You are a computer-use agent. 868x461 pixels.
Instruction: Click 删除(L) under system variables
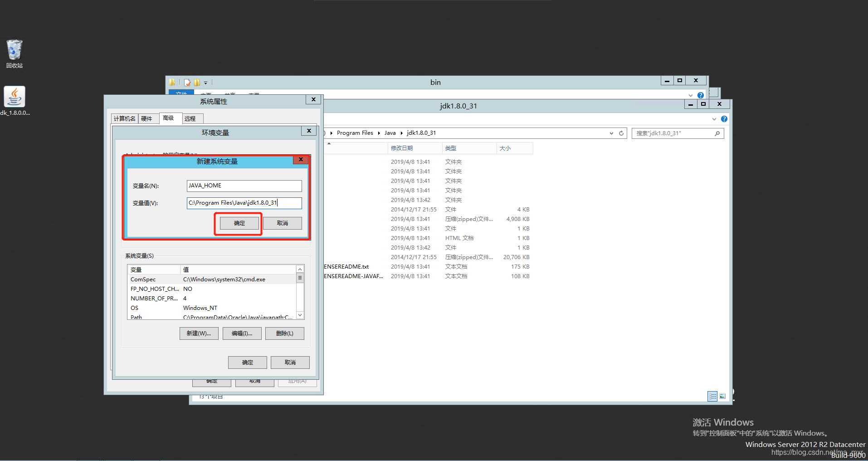284,333
